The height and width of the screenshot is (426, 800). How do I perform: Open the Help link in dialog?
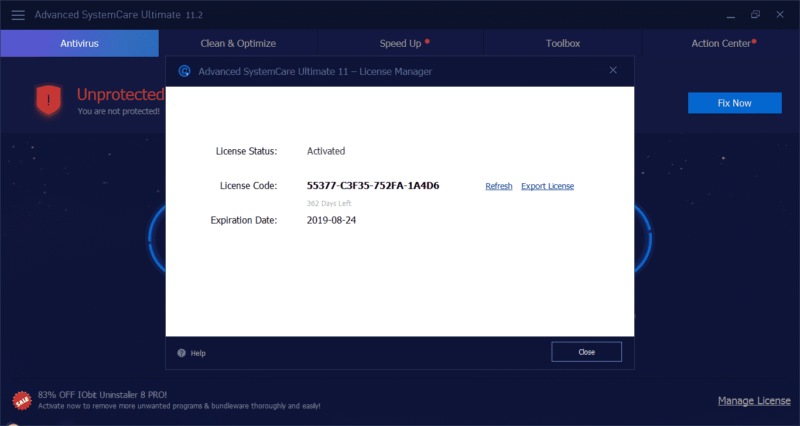coord(198,353)
